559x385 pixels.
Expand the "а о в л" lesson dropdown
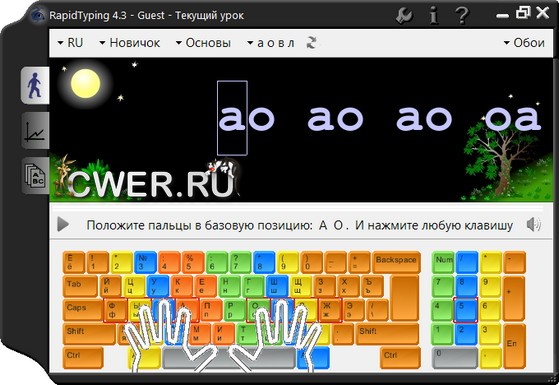tap(271, 43)
